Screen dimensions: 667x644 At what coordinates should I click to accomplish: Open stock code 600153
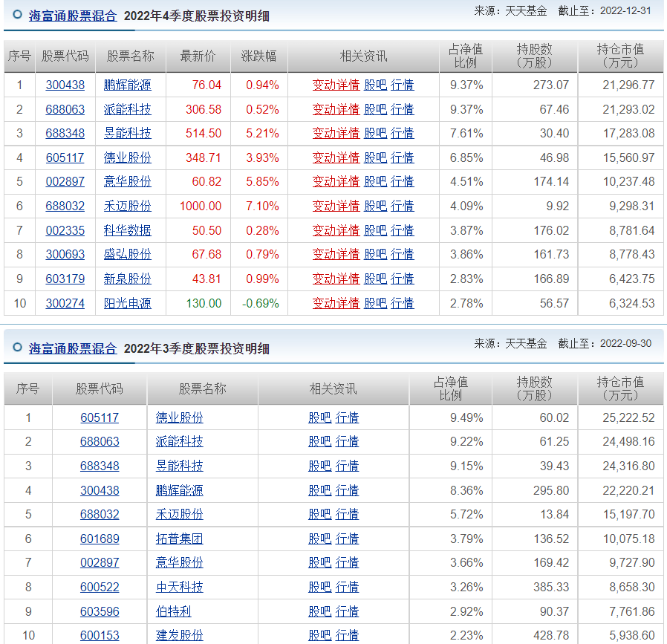tap(100, 636)
